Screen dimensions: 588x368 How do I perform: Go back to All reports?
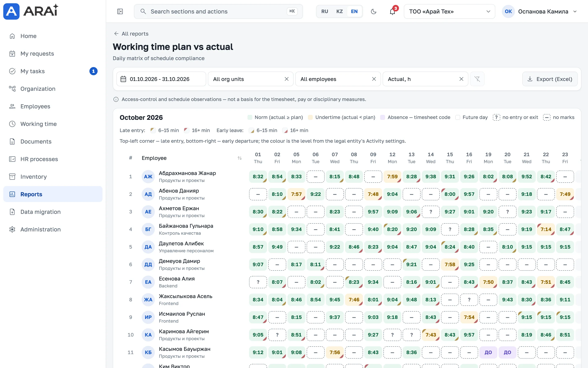coord(131,34)
